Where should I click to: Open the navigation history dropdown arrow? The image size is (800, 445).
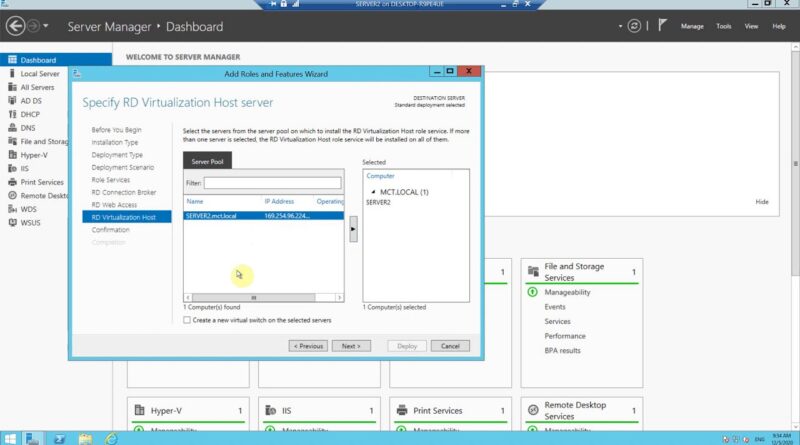click(45, 26)
